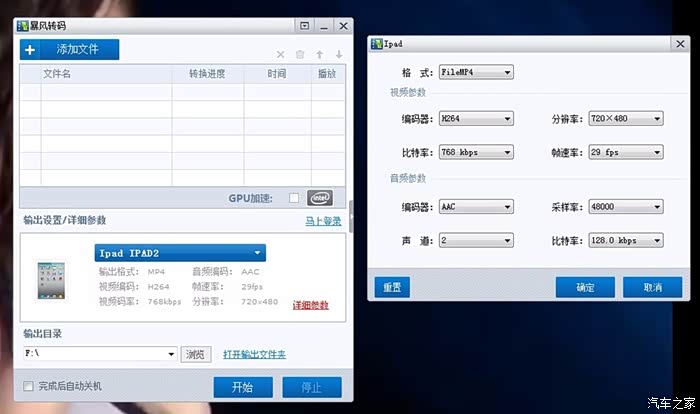The height and width of the screenshot is (414, 700).
Task: Click the 重置 reset button
Action: pos(392,287)
